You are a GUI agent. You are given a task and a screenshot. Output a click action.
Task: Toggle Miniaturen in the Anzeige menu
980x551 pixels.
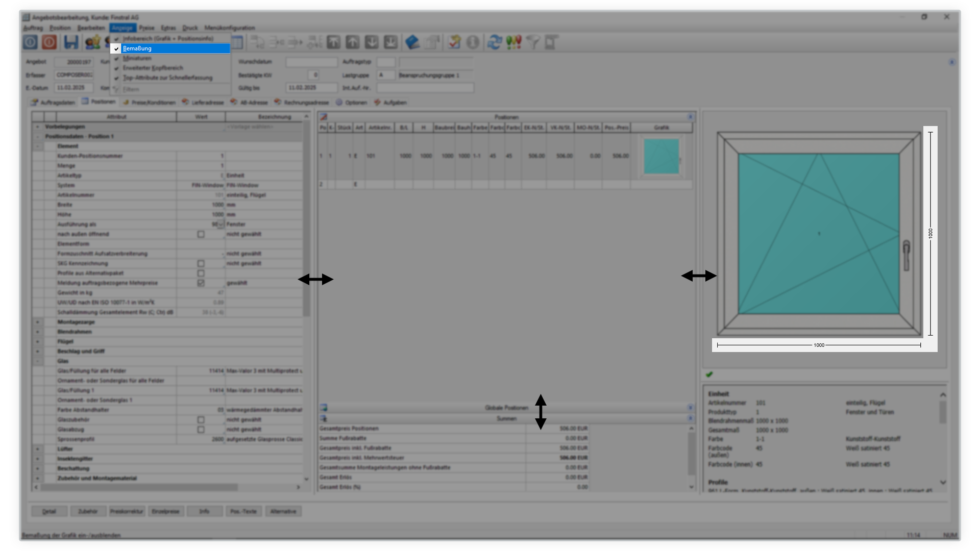click(x=137, y=58)
